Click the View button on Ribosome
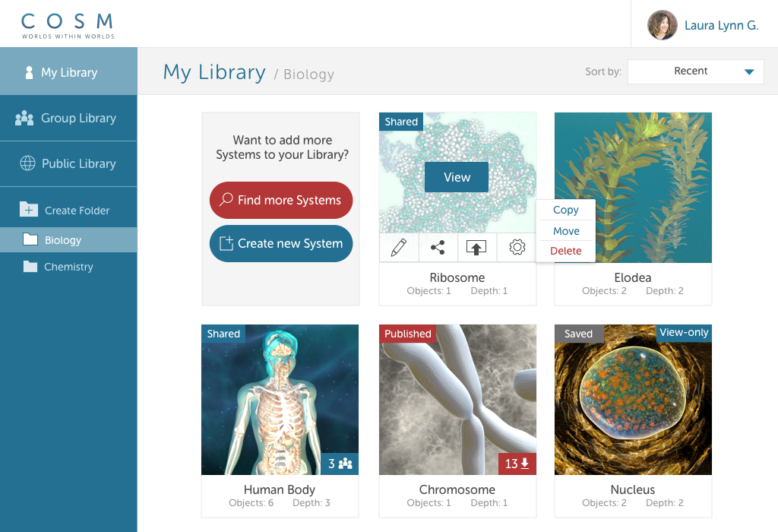This screenshot has height=532, width=778. (457, 177)
